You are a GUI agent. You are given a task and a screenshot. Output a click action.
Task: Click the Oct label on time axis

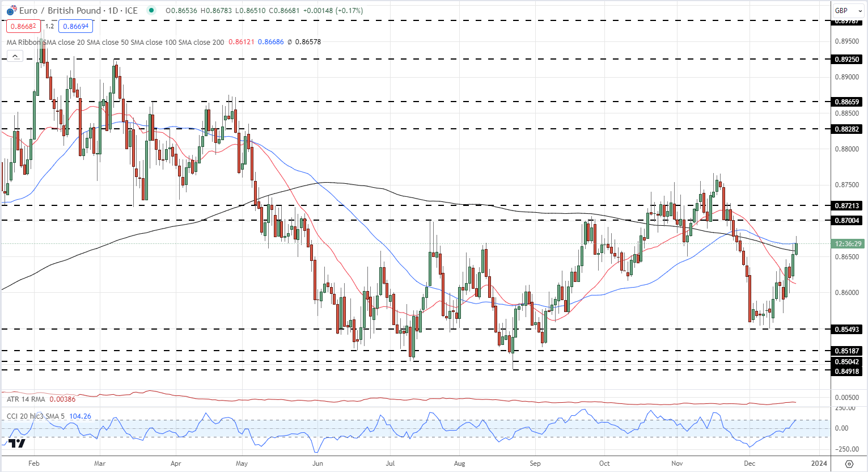pyautogui.click(x=604, y=463)
